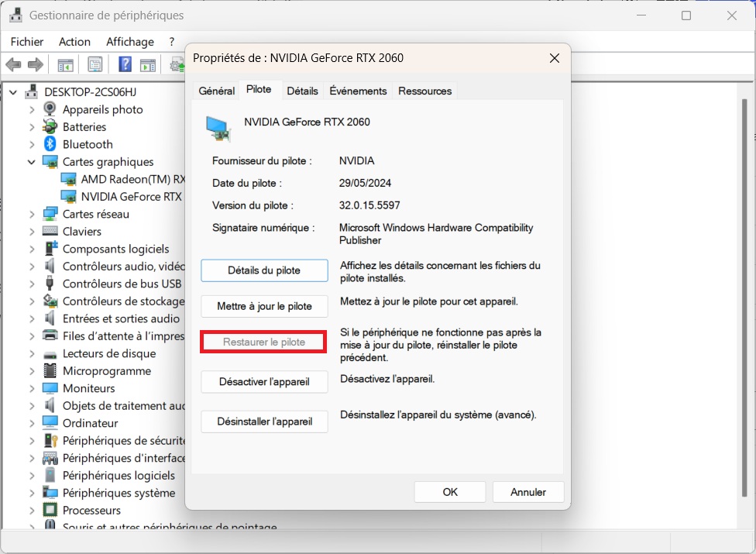
Task: Select the Lecteurs de disque icon
Action: coord(50,354)
